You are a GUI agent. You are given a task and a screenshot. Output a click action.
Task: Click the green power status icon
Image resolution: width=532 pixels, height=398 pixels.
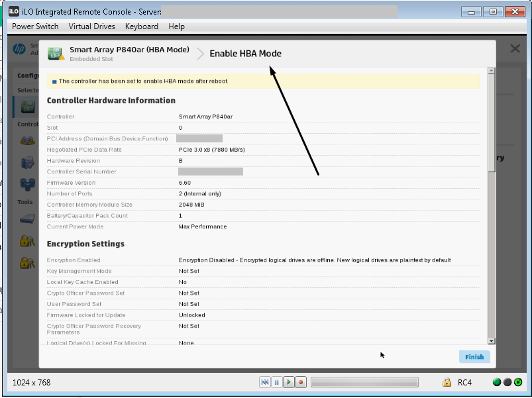[x=518, y=382]
